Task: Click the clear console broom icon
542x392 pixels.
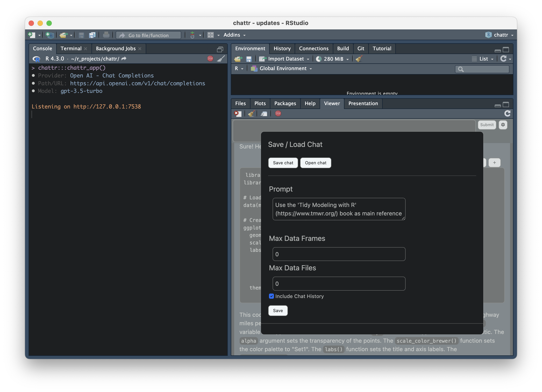Action: tap(221, 58)
